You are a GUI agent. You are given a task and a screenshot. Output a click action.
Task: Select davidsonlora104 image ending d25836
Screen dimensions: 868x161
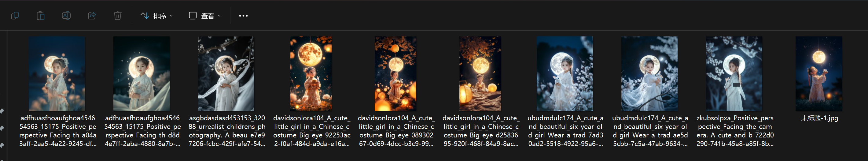click(x=480, y=73)
